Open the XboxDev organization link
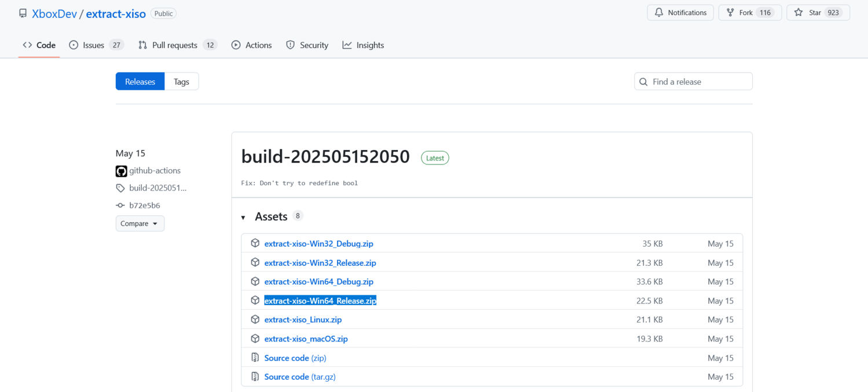Viewport: 868px width, 392px height. (54, 14)
